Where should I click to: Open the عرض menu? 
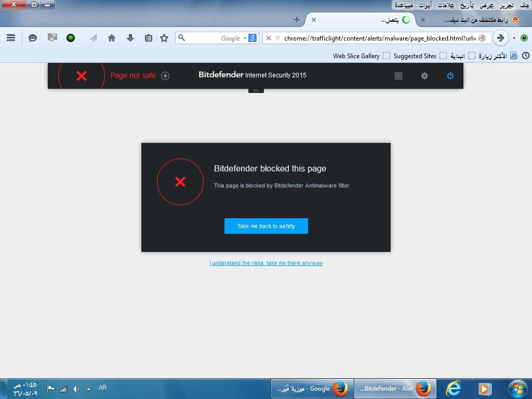click(x=487, y=5)
